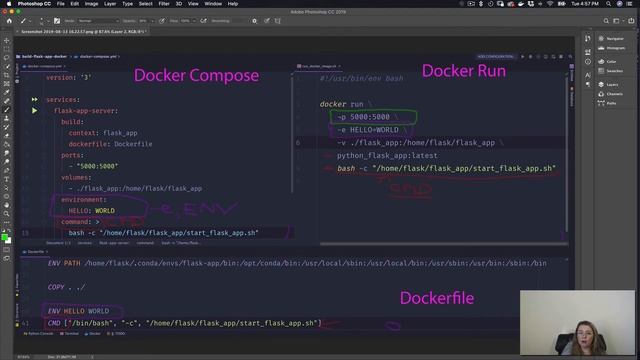Select the Gradient tool
Screen dimensions: 640x360
(x=7, y=144)
